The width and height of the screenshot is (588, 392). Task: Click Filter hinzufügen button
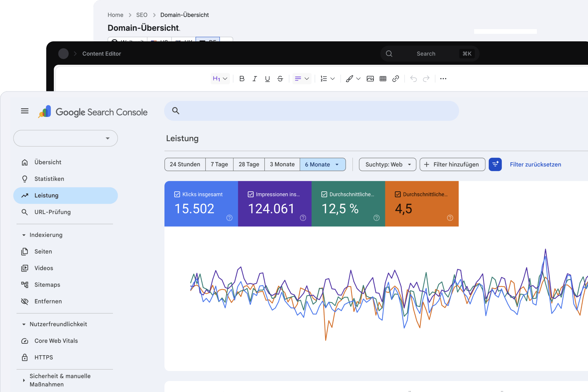coord(452,164)
